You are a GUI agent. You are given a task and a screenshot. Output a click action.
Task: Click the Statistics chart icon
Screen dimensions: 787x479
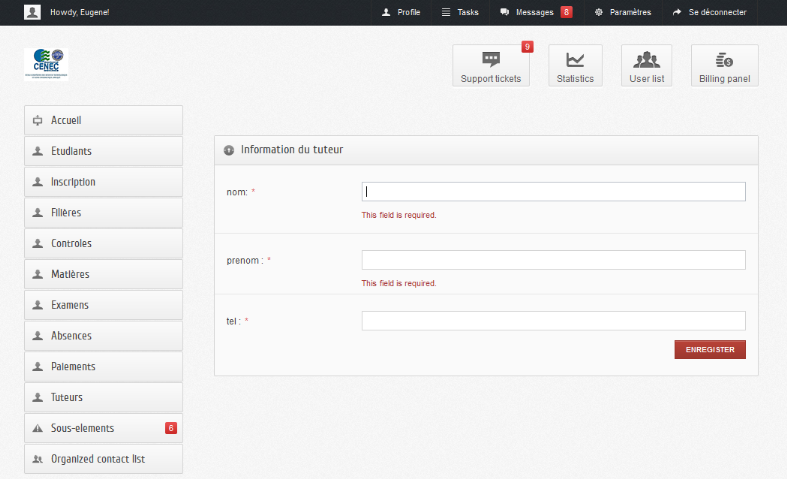575,61
